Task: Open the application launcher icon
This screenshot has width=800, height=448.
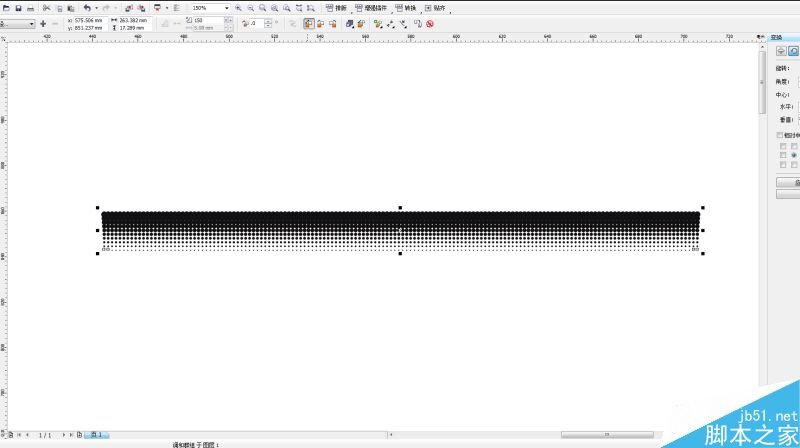Action: coord(157,8)
